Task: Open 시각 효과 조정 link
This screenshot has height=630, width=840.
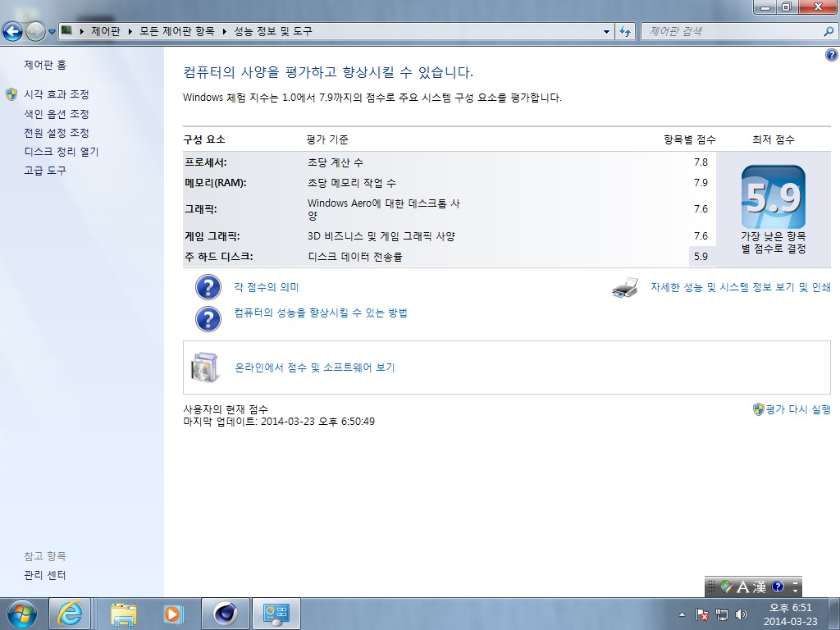Action: coord(57,94)
